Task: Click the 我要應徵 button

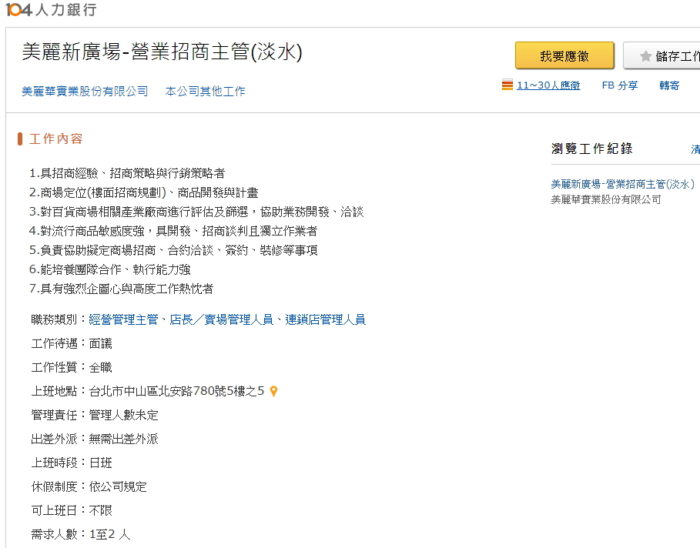Action: [x=565, y=56]
